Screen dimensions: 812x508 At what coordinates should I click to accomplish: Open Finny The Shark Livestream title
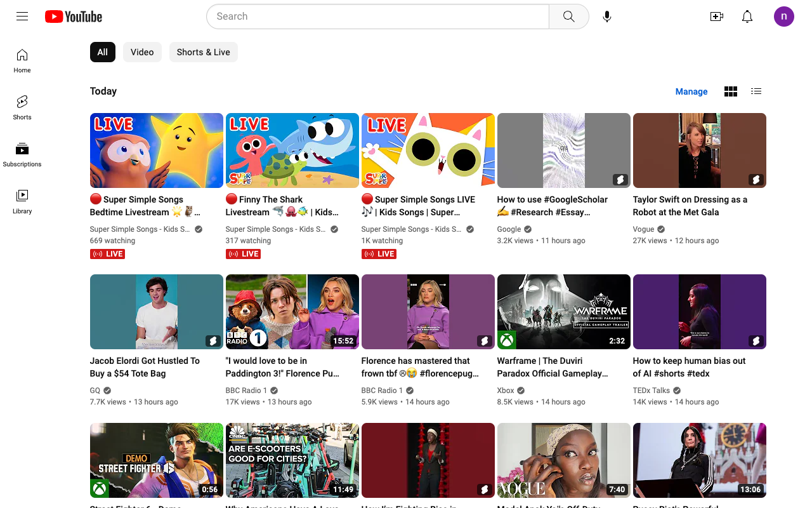282,206
